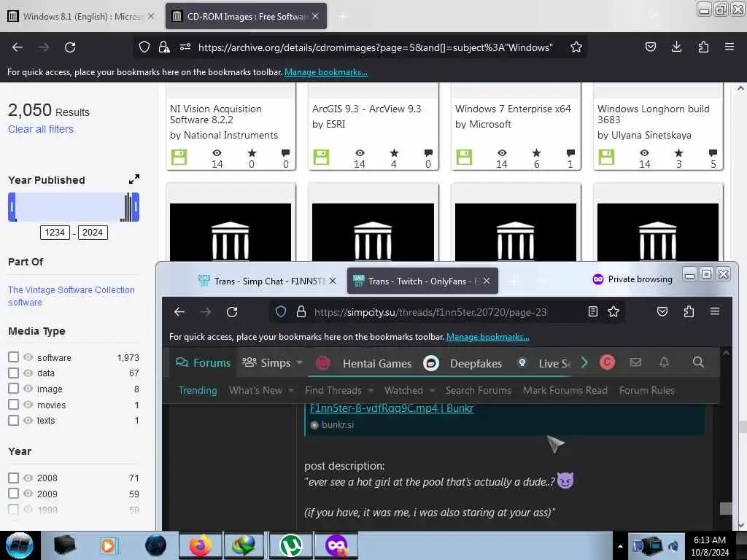Open the forum notifications bell
The width and height of the screenshot is (747, 560).
(x=664, y=362)
